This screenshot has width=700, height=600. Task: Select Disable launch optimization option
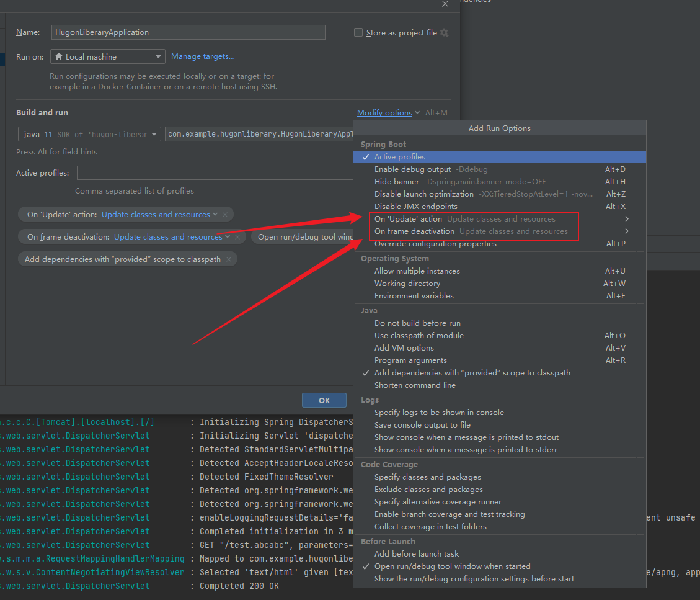pyautogui.click(x=500, y=194)
